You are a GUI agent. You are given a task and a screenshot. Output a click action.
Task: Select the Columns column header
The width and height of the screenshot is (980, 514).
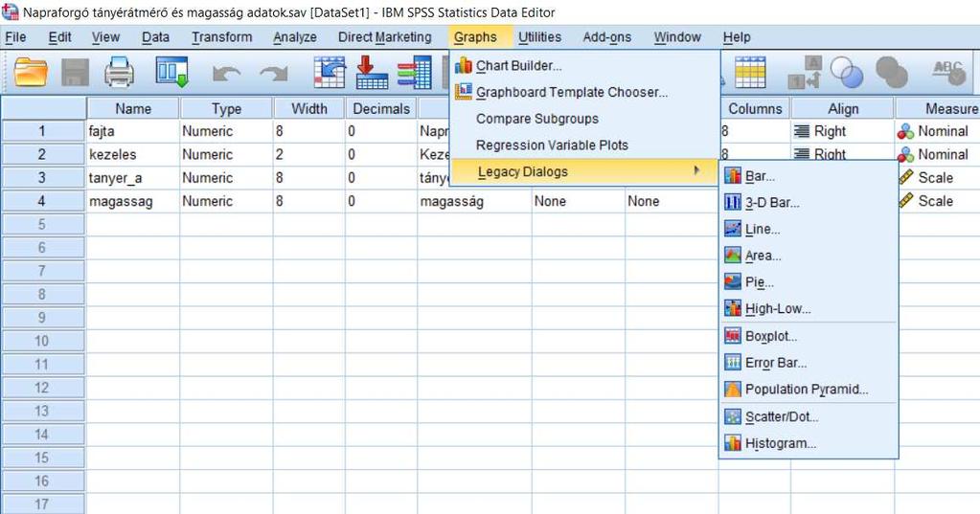coord(755,109)
